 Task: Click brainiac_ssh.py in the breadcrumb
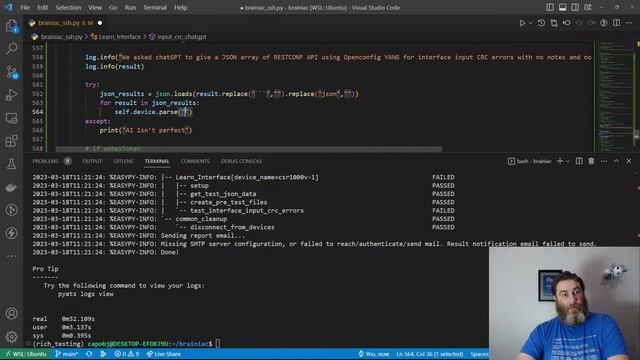point(62,37)
